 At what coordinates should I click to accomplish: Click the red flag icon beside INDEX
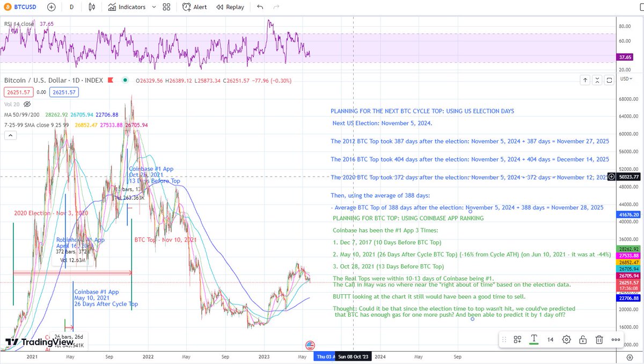coord(111,80)
